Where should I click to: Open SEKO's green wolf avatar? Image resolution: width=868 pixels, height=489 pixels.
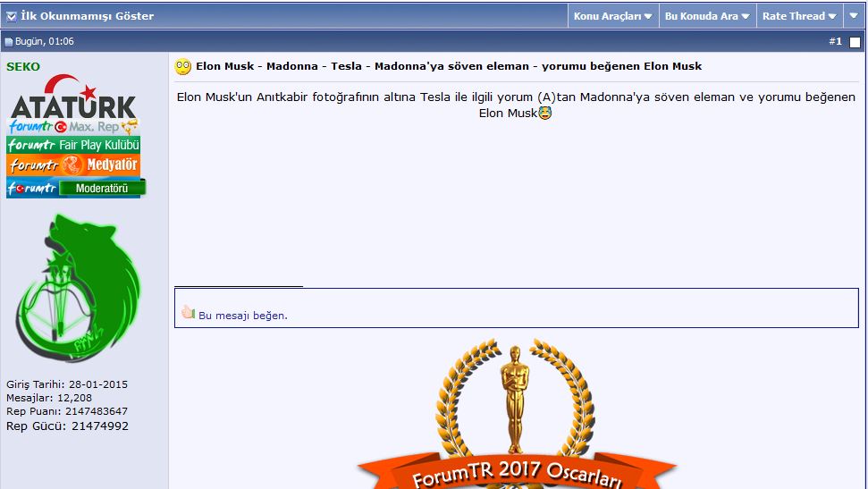[x=78, y=288]
